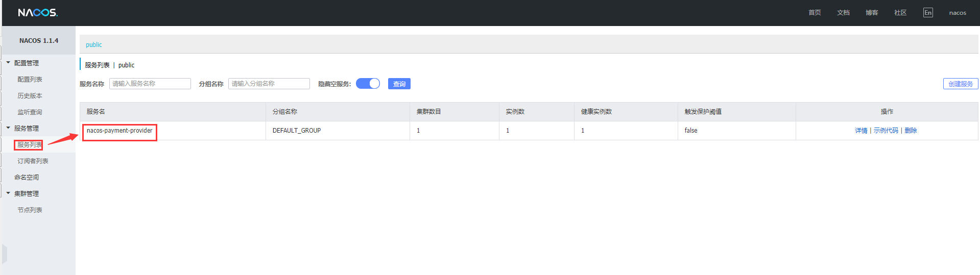This screenshot has height=275, width=980.
Task: Click the NACOS logo
Action: [38, 13]
